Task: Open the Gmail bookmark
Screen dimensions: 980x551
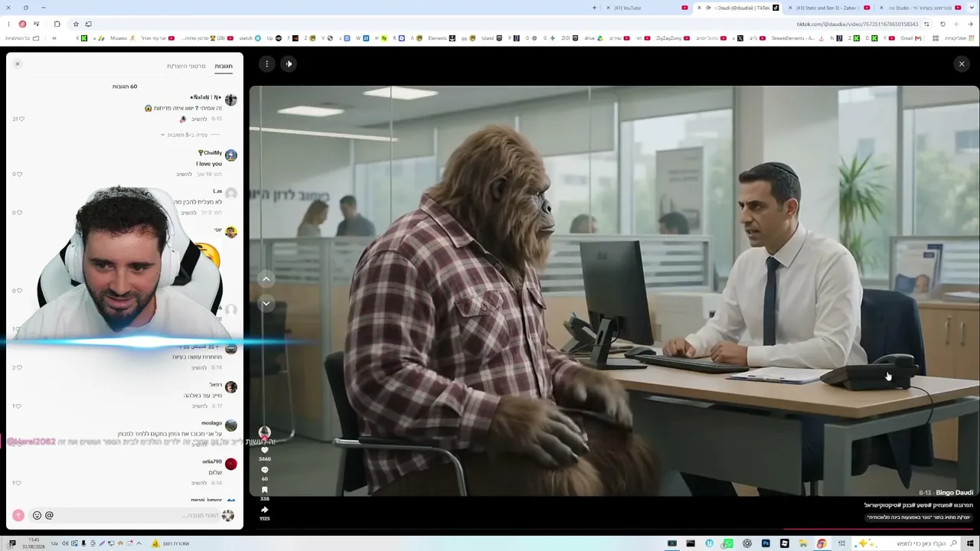Action: point(910,37)
